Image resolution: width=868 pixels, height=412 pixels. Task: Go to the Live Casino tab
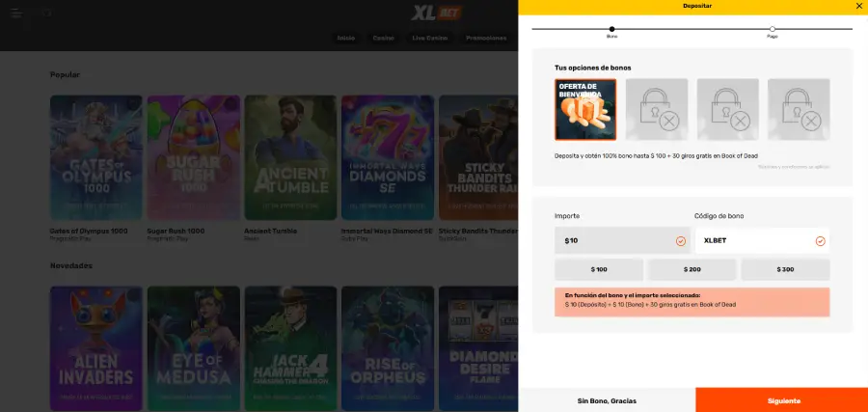pyautogui.click(x=429, y=39)
